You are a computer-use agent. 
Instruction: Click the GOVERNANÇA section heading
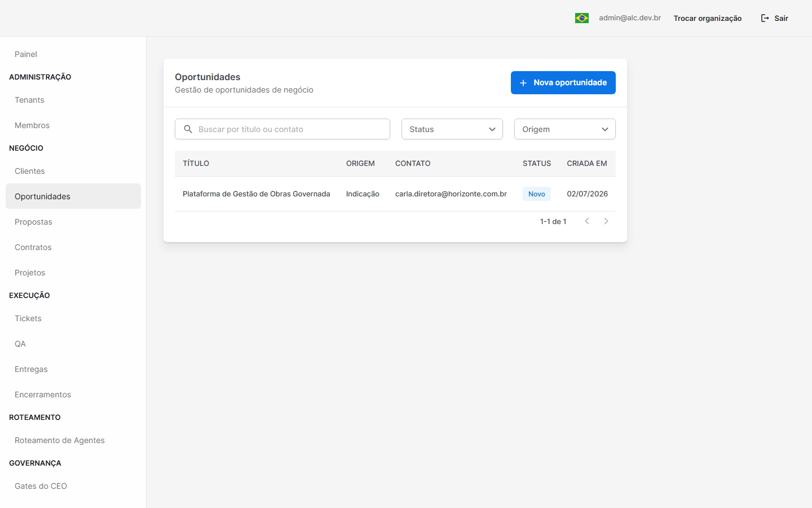pos(35,463)
